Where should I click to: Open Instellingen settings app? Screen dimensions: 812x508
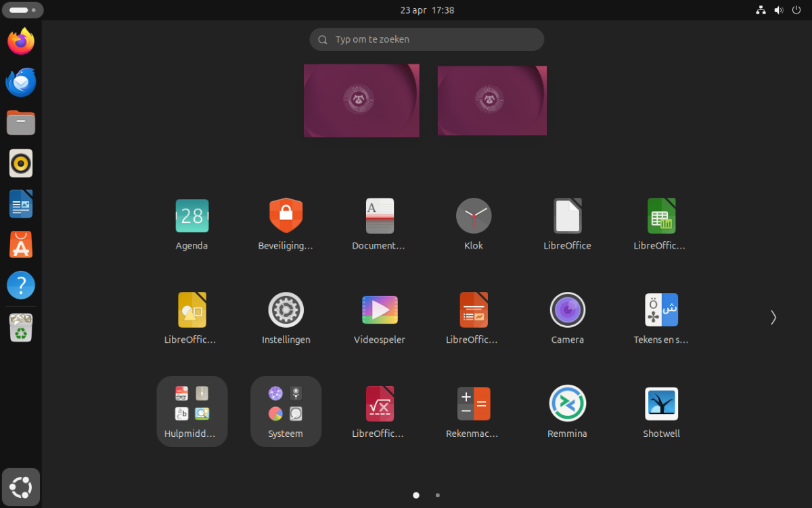pyautogui.click(x=286, y=311)
